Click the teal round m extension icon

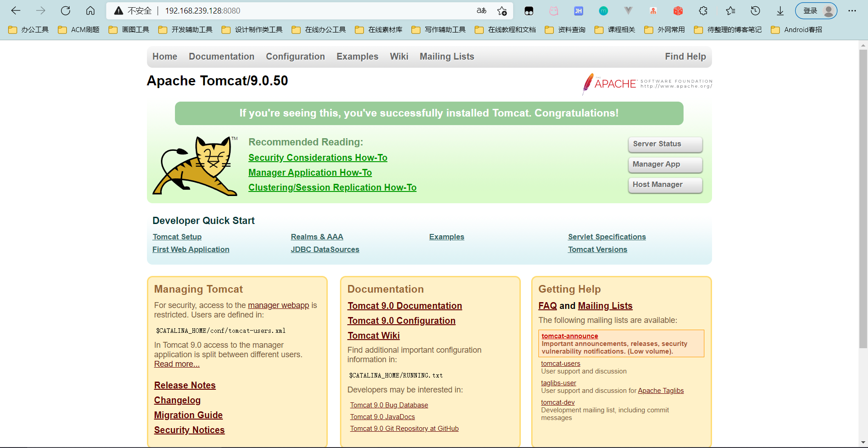[x=604, y=11]
